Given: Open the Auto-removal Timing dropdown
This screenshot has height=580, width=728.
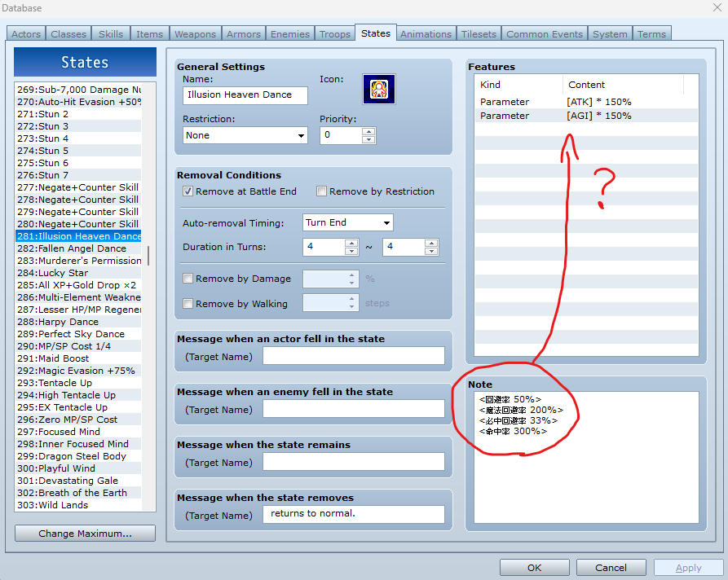Looking at the screenshot, I should click(348, 222).
